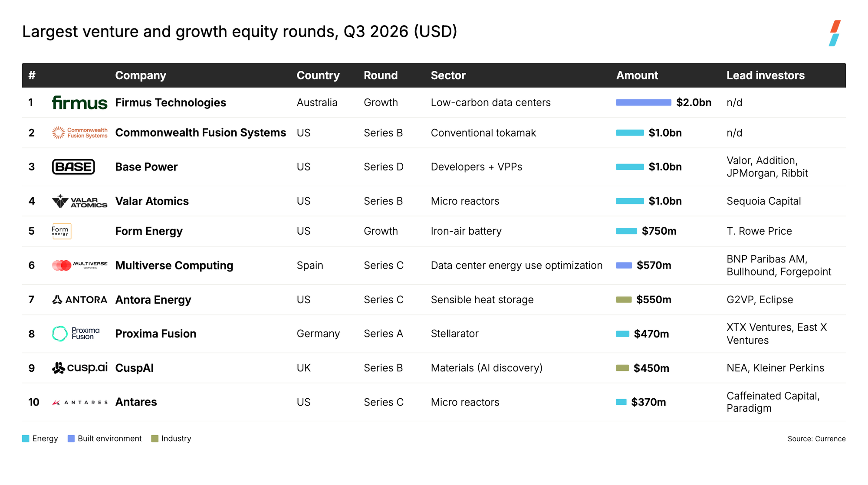Click the $370m amount value
Screen dimensions: 868x485
point(648,402)
